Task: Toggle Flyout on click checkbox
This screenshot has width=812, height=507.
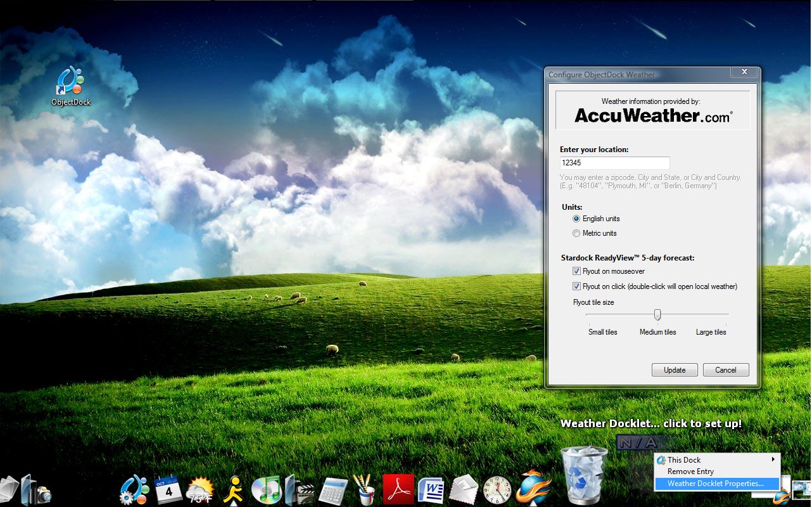Action: 576,286
